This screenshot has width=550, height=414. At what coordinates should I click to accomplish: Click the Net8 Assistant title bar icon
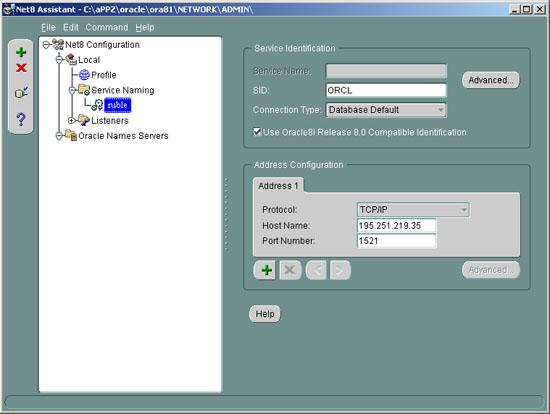[8, 9]
